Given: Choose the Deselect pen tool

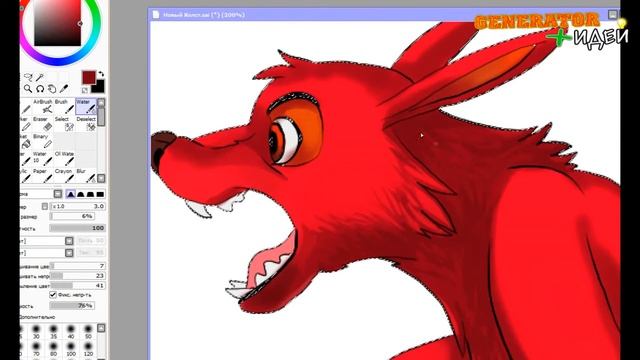Looking at the screenshot, I should 86,124.
